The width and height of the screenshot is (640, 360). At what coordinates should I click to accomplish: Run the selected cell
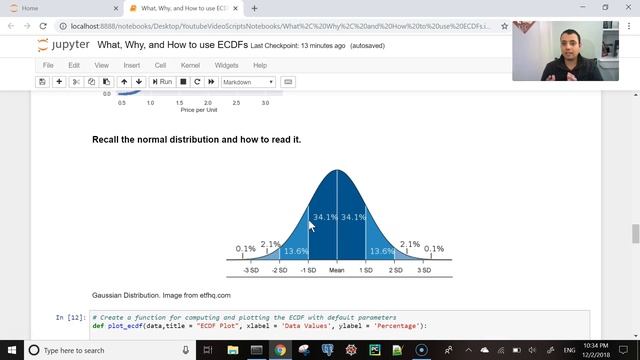coord(162,82)
